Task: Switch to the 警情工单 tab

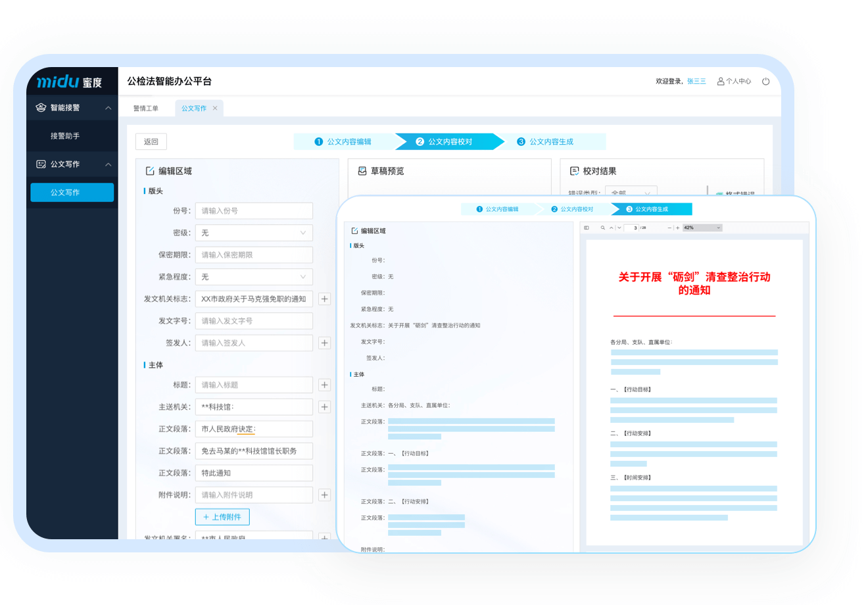Action: pyautogui.click(x=145, y=109)
